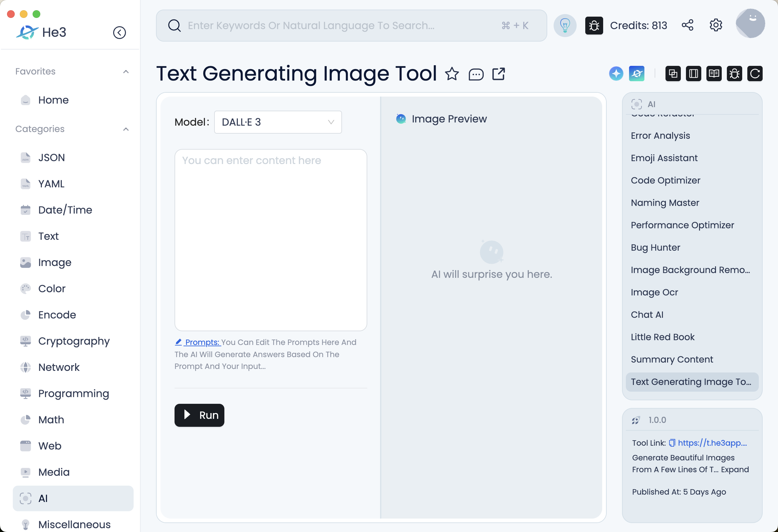
Task: Focus the keyword search field
Action: pos(341,26)
